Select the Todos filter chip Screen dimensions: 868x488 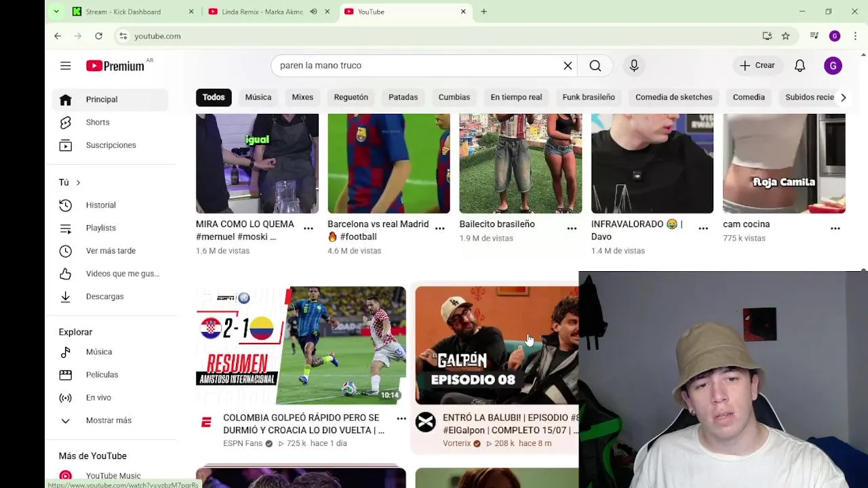214,97
